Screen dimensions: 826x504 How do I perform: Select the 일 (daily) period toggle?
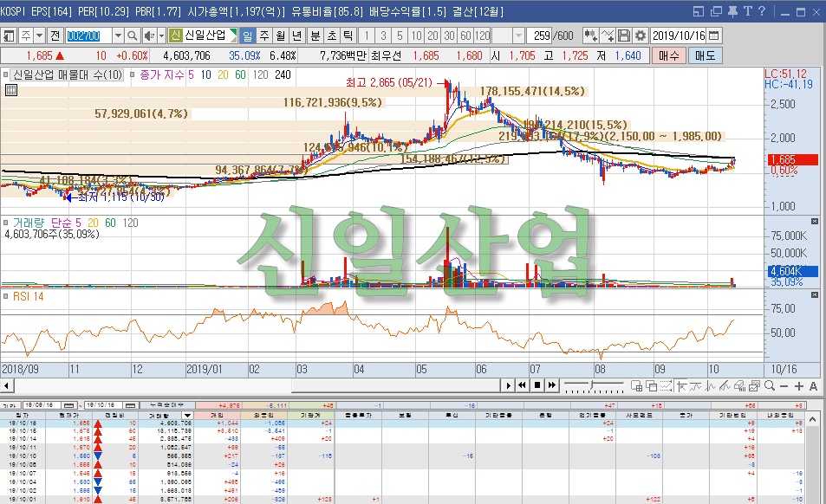[x=247, y=36]
